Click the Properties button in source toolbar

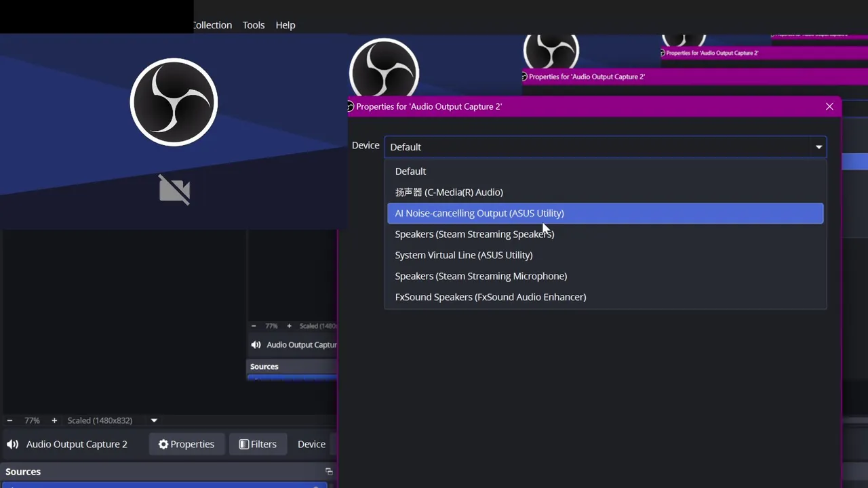pos(186,445)
